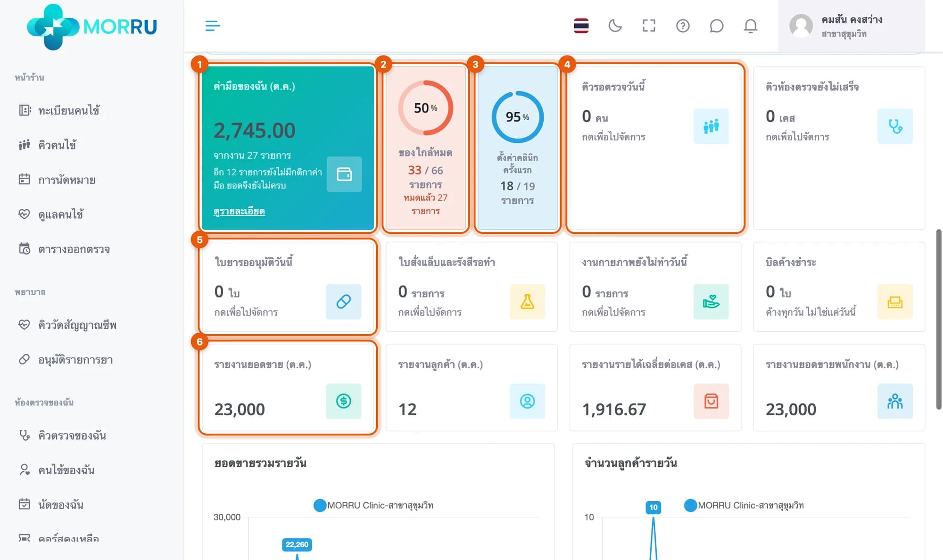
Task: Click กดเพื่อไปจัดการ under คิวรอตรวจวันนี้
Action: (613, 137)
